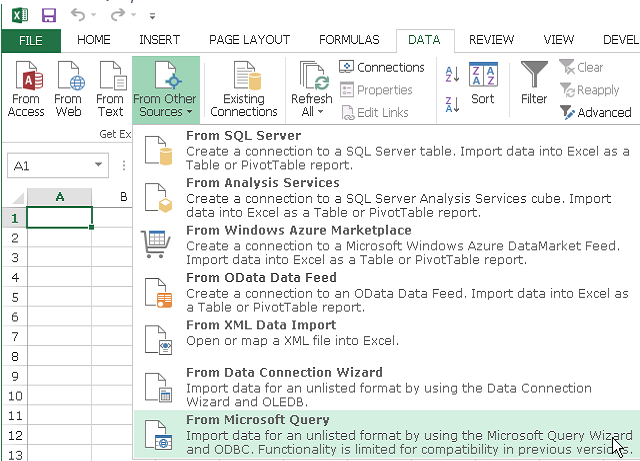
Task: Undo the last action
Action: click(78, 15)
